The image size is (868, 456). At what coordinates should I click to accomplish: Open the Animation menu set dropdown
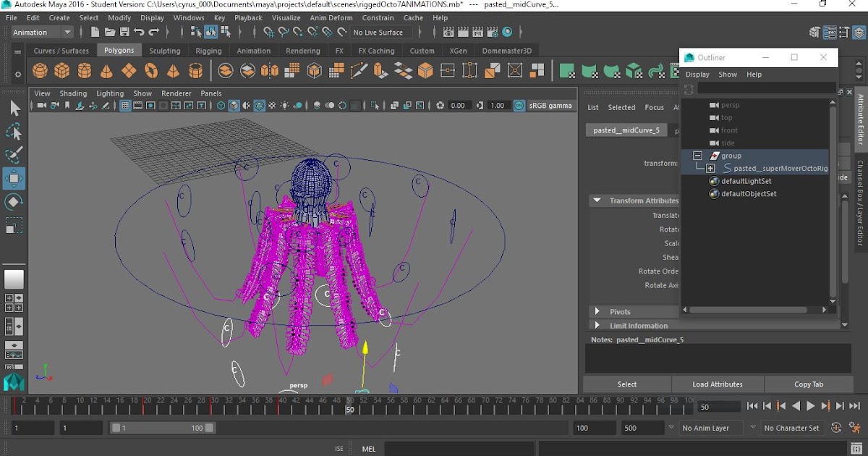click(x=41, y=32)
